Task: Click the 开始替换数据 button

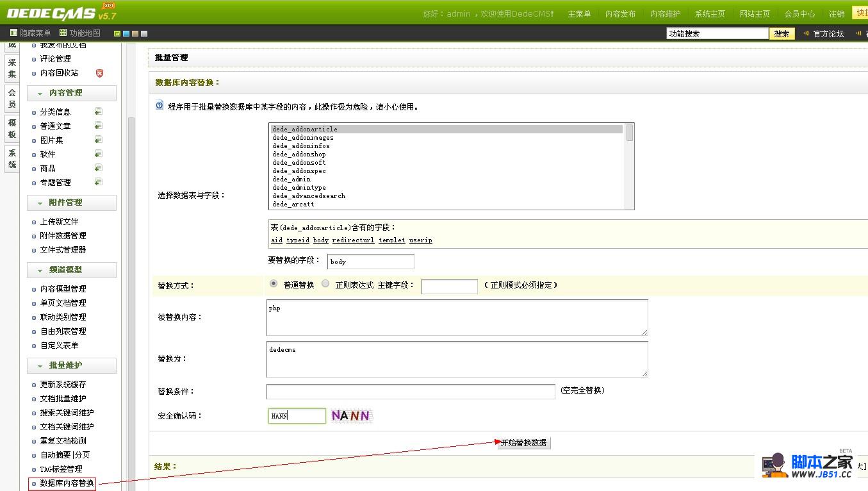Action: [x=523, y=443]
